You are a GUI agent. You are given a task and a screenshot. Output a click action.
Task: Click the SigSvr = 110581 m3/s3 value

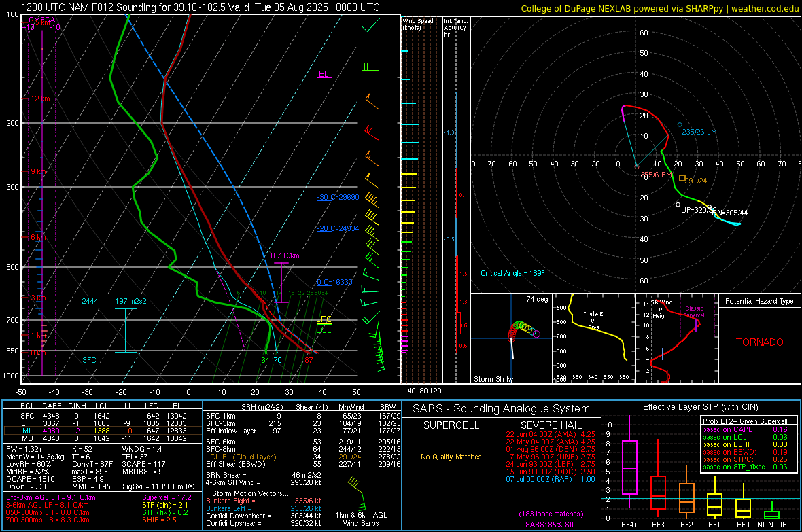[160, 486]
